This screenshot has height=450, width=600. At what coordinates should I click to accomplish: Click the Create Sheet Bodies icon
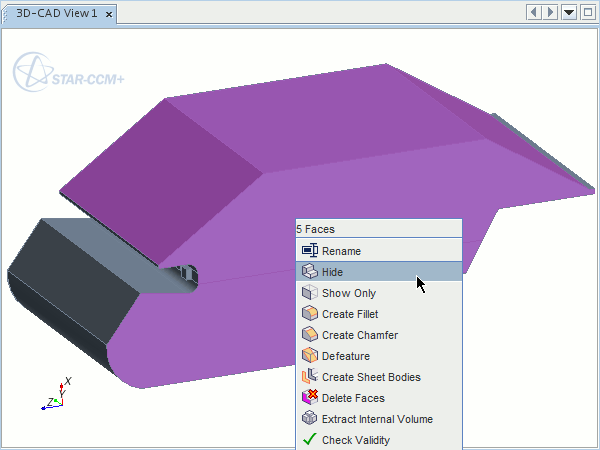pos(310,377)
